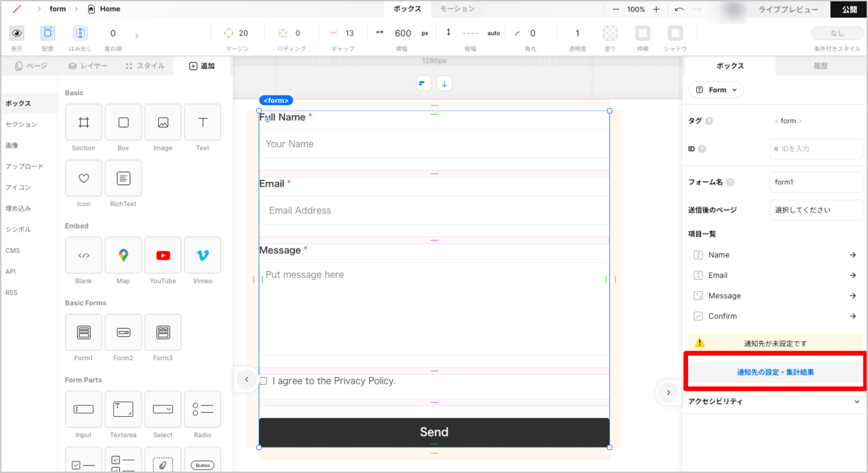
Task: Add a Vimeo embed
Action: (x=203, y=255)
